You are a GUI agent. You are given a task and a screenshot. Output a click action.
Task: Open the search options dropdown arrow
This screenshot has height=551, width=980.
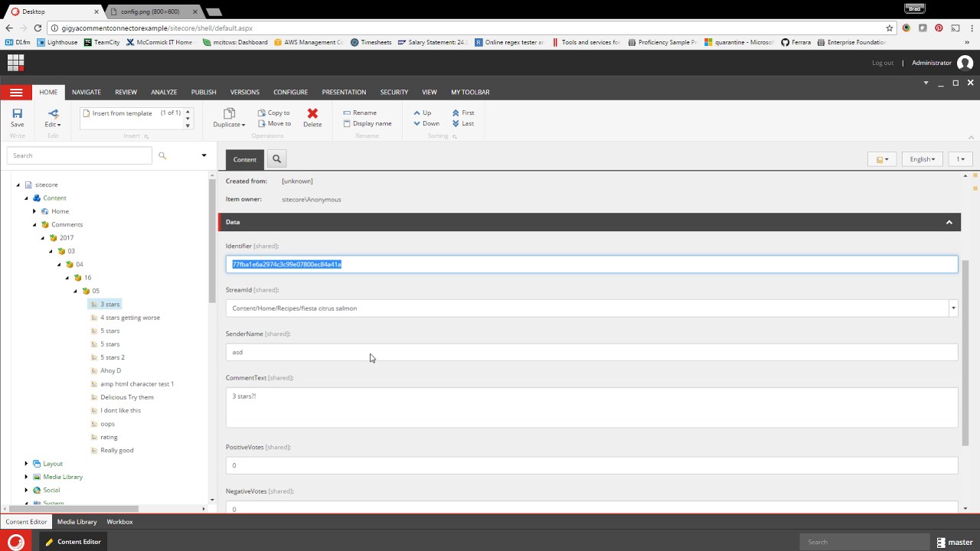pyautogui.click(x=204, y=155)
